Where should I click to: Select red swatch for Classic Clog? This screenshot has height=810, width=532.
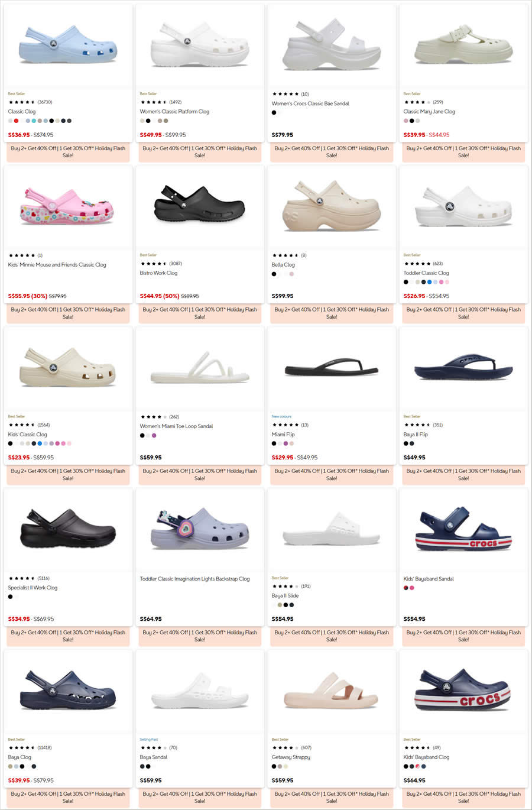[x=16, y=121]
